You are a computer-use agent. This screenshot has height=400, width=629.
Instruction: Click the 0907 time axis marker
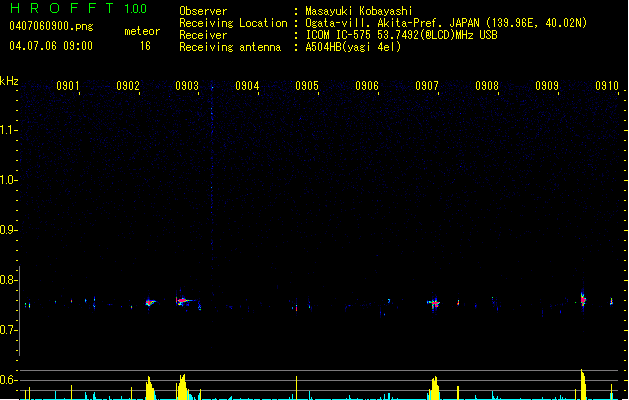pyautogui.click(x=427, y=86)
